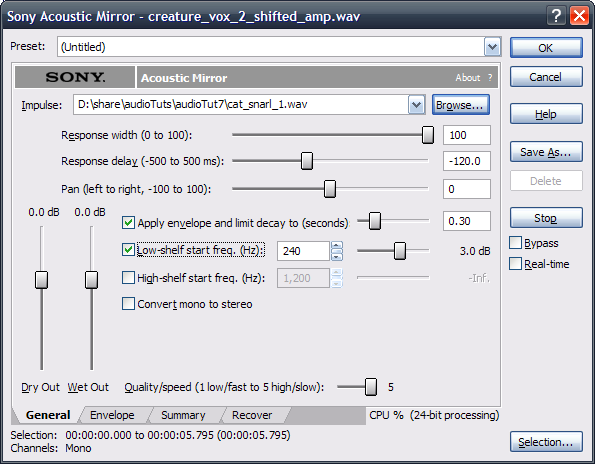Click the Low-shelf frequency up spinner arrow
The image size is (595, 464).
point(337,246)
